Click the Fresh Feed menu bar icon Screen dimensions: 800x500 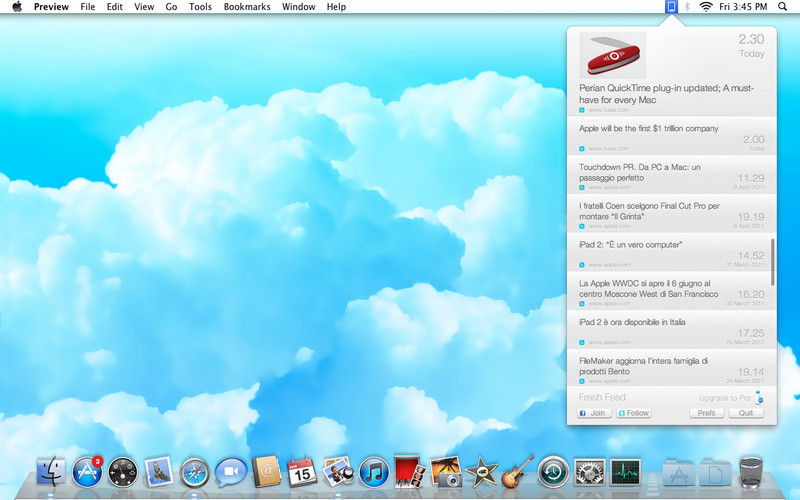tap(671, 7)
